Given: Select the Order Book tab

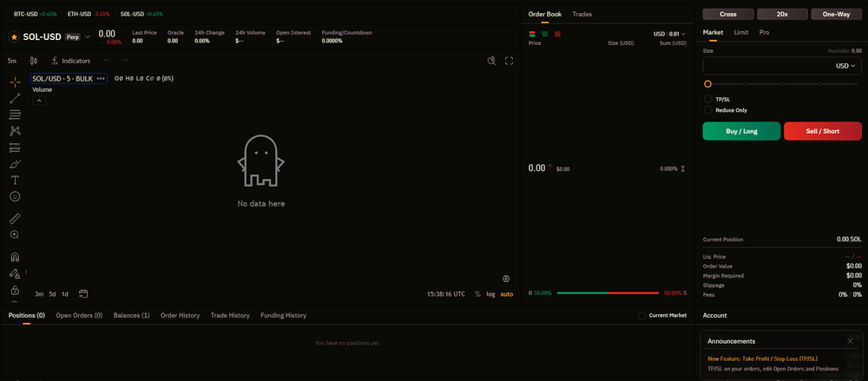Looking at the screenshot, I should point(545,15).
